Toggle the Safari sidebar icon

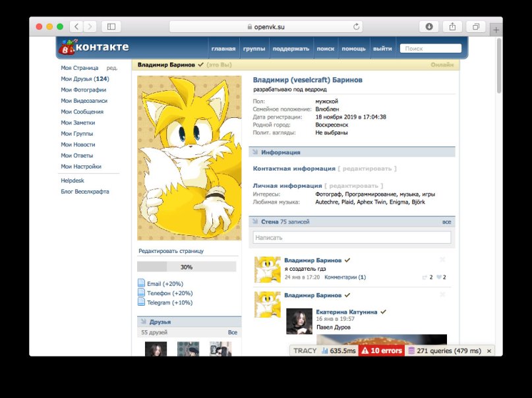[x=111, y=26]
